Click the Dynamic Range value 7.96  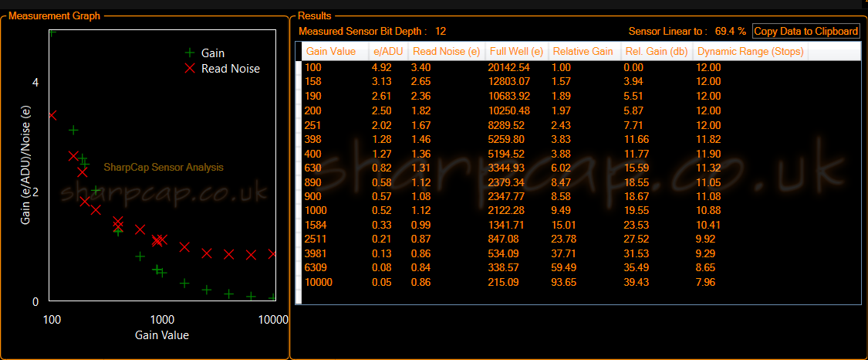tap(705, 283)
